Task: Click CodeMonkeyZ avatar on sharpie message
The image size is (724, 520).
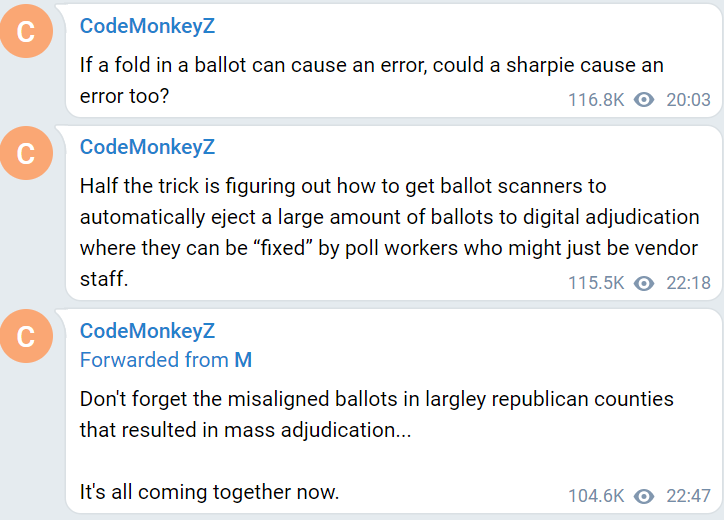Action: (x=26, y=31)
